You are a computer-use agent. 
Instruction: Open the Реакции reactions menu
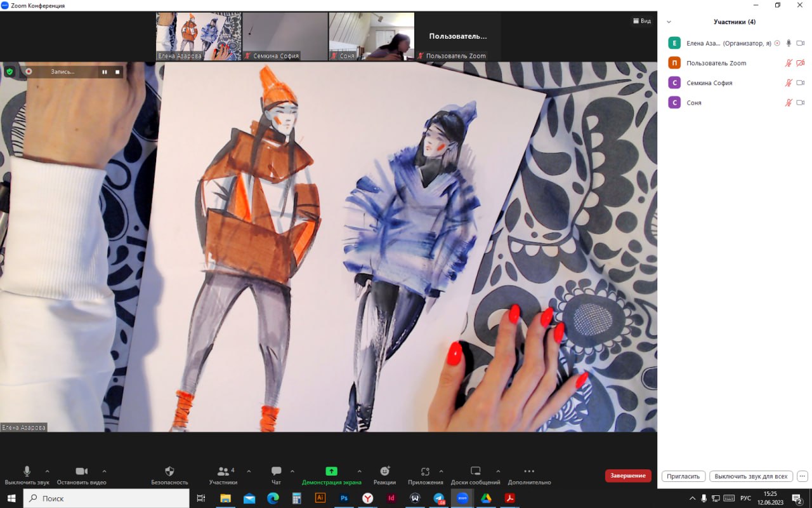tap(384, 476)
